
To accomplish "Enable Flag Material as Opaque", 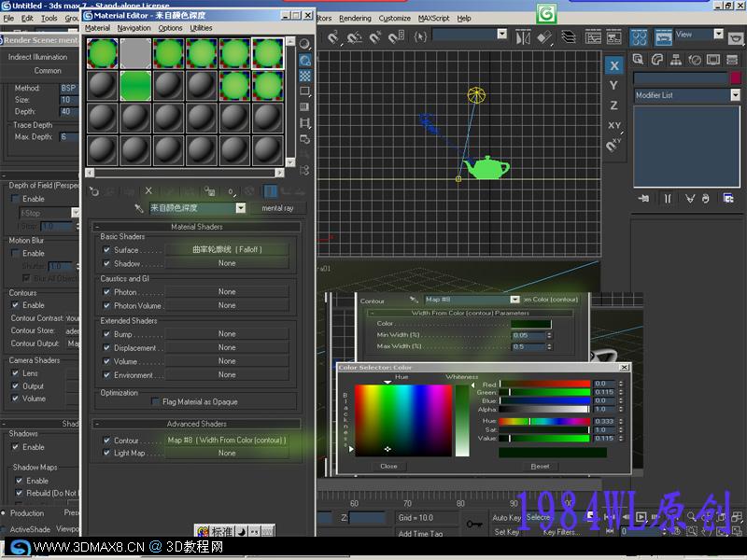I will 156,402.
